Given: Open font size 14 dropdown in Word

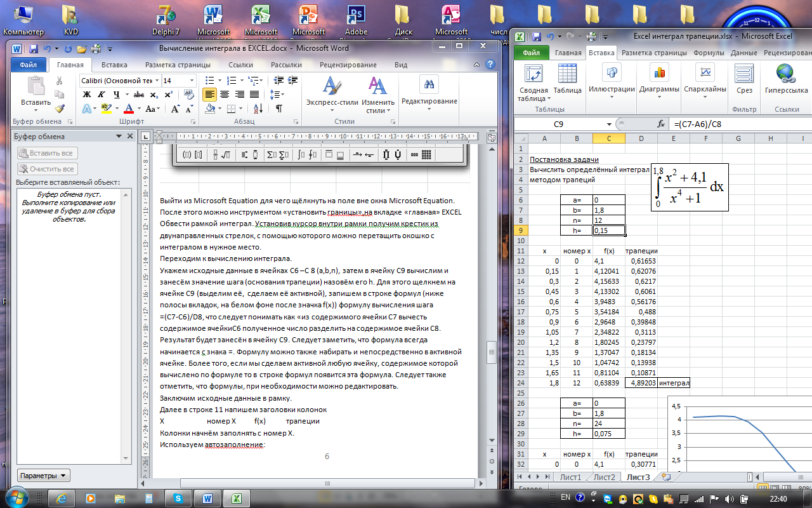Looking at the screenshot, I should click(192, 81).
